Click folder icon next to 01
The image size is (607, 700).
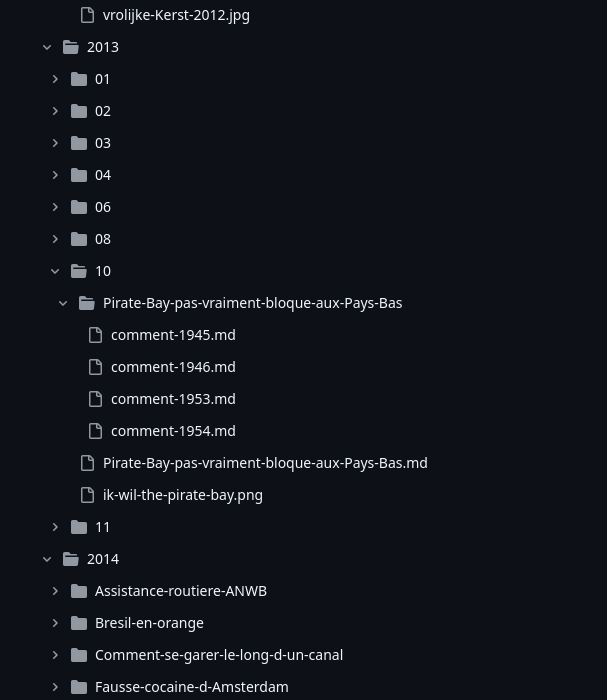click(79, 79)
